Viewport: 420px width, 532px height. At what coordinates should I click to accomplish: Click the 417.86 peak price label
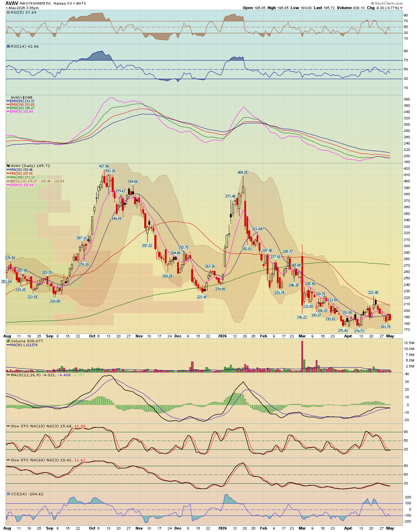[104, 166]
